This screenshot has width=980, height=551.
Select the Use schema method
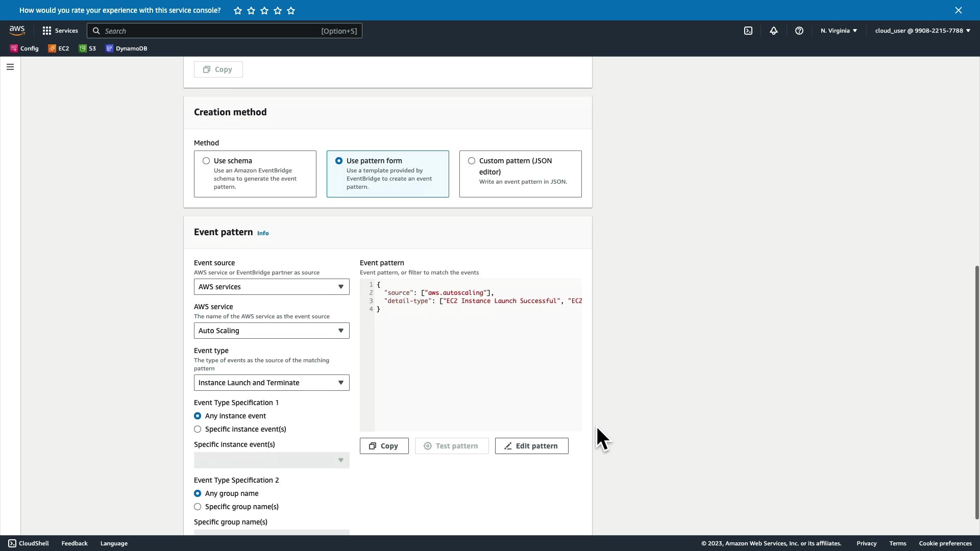206,161
